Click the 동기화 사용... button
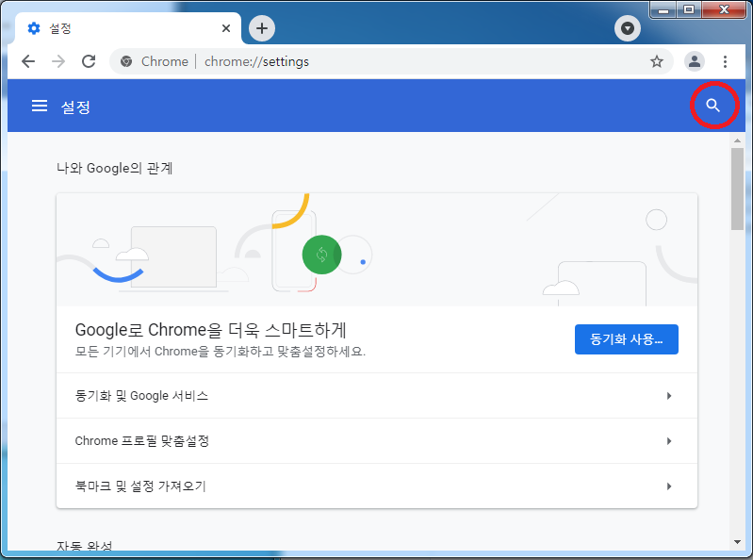The height and width of the screenshot is (560, 753). [x=626, y=339]
